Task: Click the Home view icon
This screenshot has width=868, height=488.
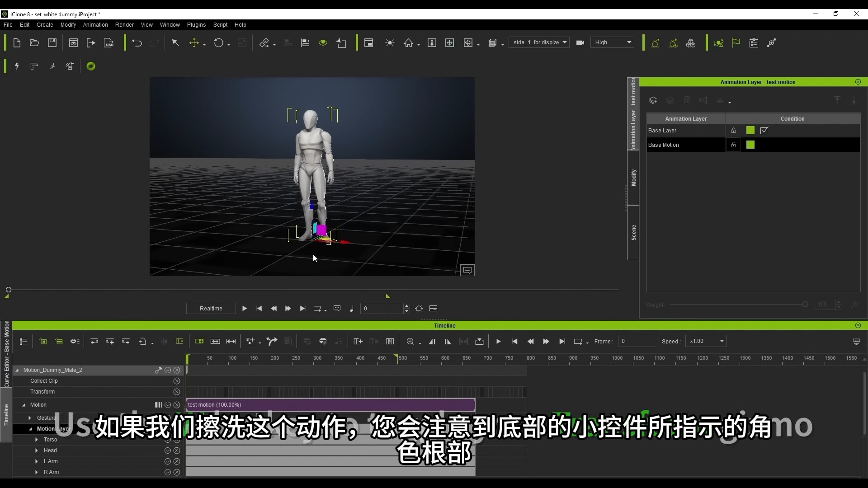Action: click(x=408, y=43)
